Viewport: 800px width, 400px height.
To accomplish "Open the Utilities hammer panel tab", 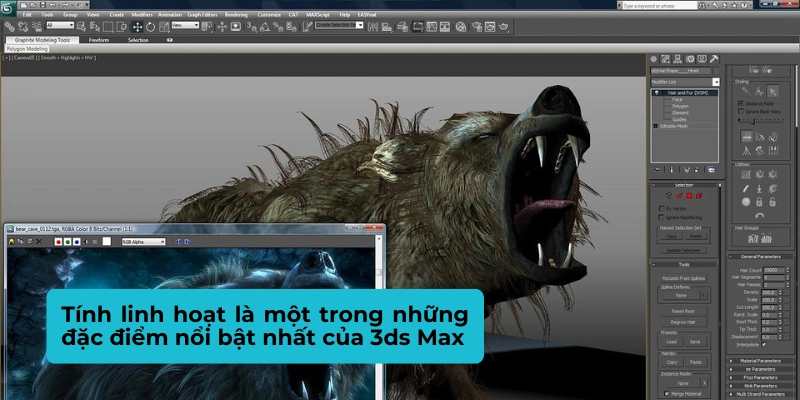I will pyautogui.click(x=714, y=59).
